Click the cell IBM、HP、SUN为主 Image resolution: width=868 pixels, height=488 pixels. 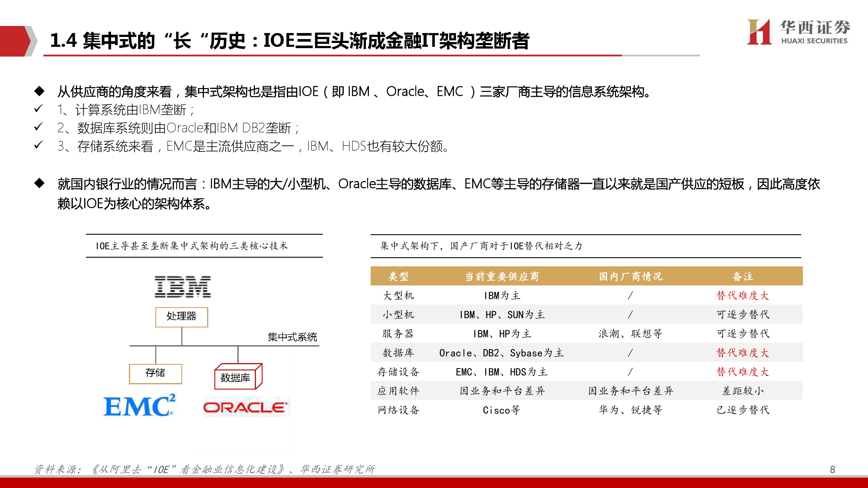(502, 314)
